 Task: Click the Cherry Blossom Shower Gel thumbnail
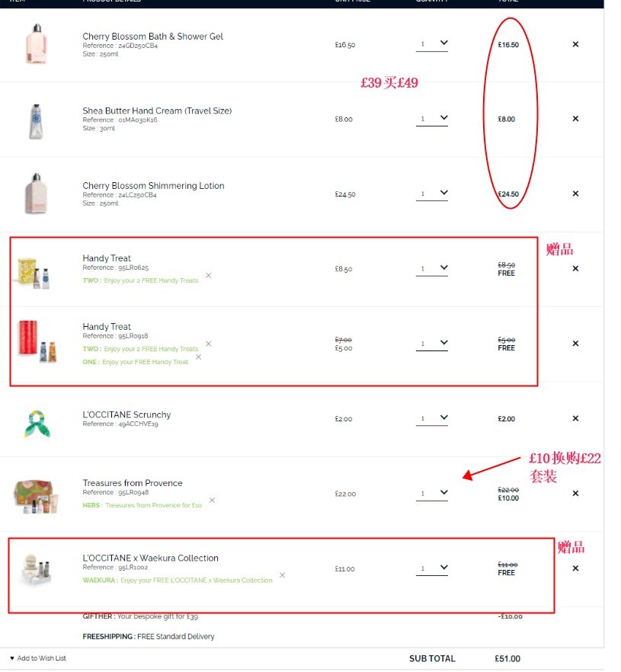point(37,43)
